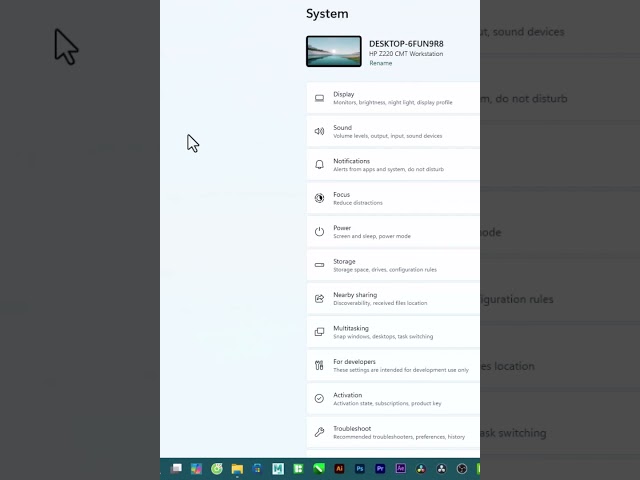Open Notifications settings via the bell icon

pos(319,164)
